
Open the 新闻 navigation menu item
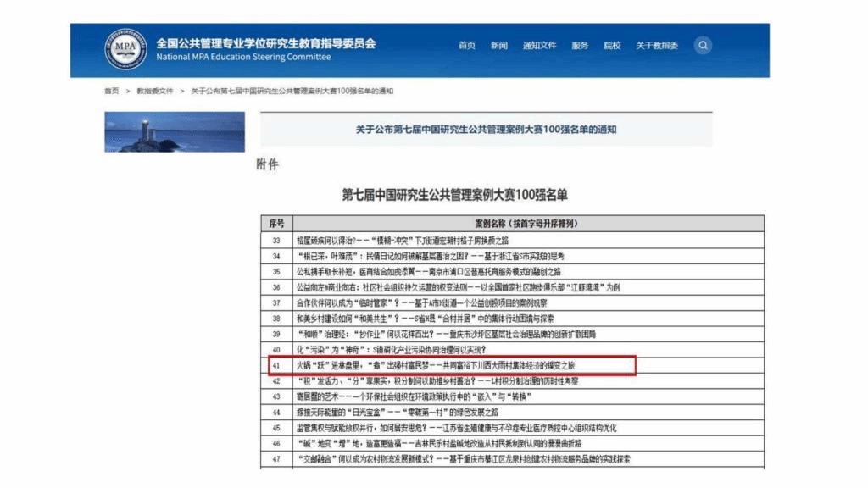tap(498, 46)
